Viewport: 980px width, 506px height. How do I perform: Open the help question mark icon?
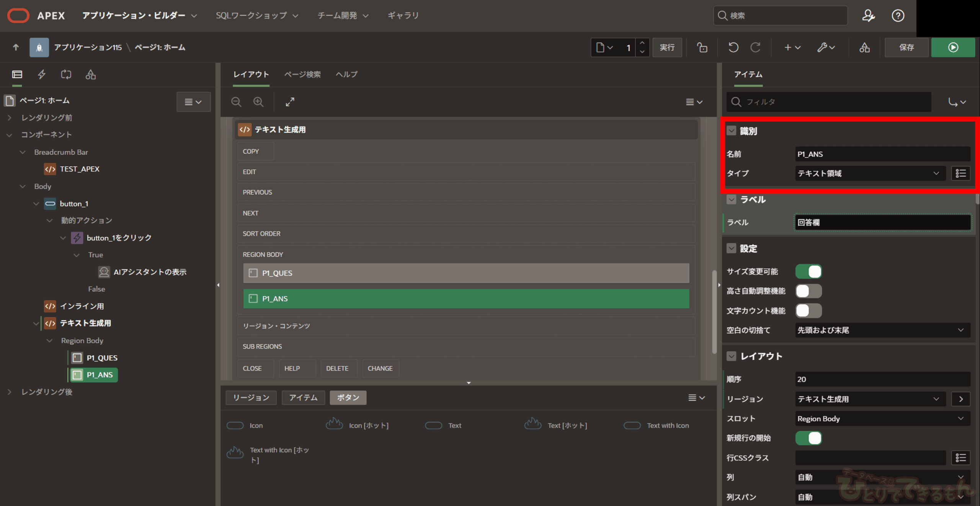[898, 16]
